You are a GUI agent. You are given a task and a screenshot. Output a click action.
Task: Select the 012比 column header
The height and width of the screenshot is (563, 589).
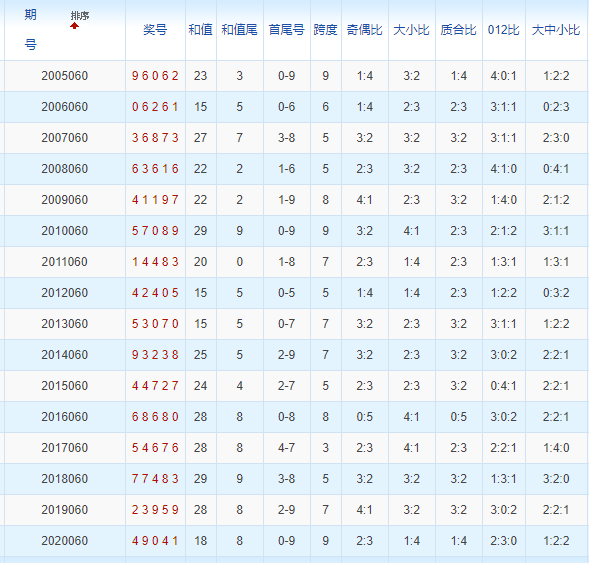tap(504, 30)
